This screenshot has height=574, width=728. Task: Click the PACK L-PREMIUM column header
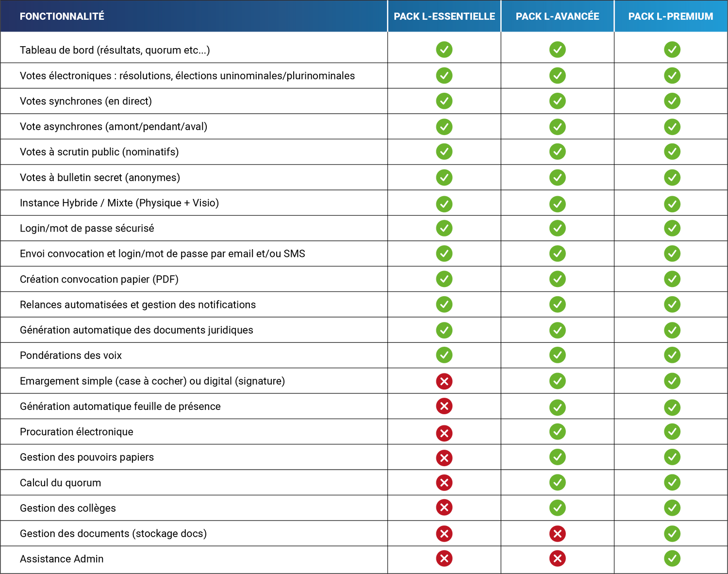point(671,17)
